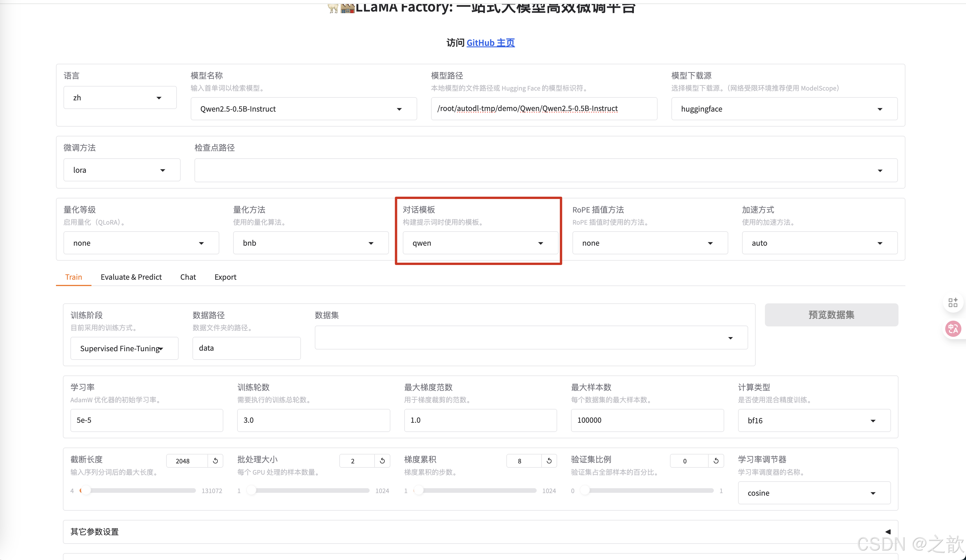This screenshot has width=966, height=560.
Task: Open the grid apps floating icon
Action: pos(953,302)
